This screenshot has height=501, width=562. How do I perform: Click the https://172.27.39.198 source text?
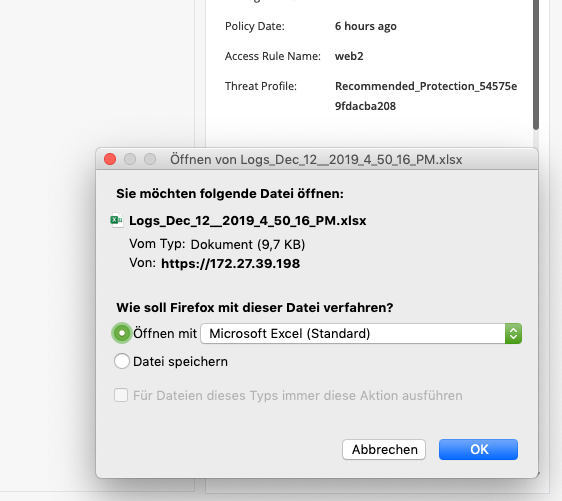tap(230, 264)
